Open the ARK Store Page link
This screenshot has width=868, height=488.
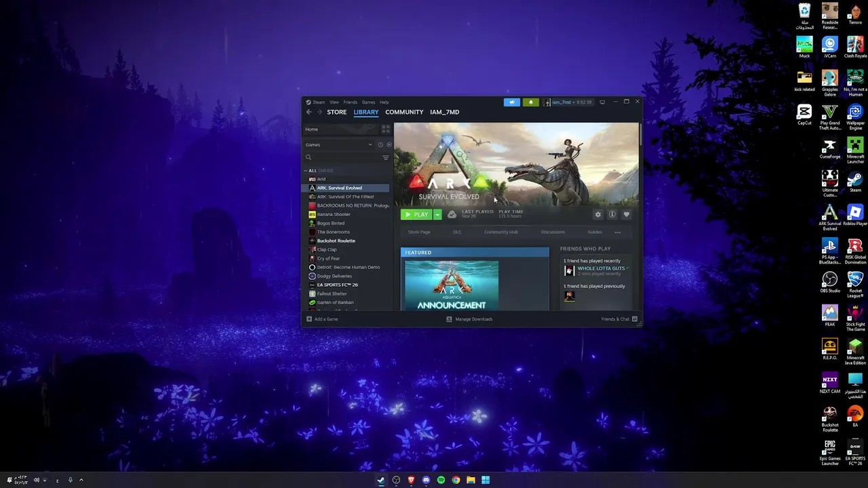pyautogui.click(x=419, y=232)
